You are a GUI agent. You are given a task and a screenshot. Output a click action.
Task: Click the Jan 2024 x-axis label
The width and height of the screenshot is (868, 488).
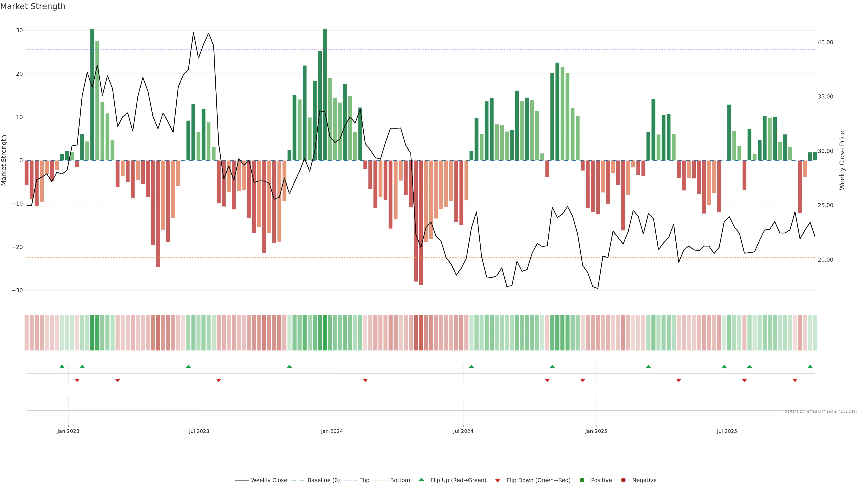332,431
